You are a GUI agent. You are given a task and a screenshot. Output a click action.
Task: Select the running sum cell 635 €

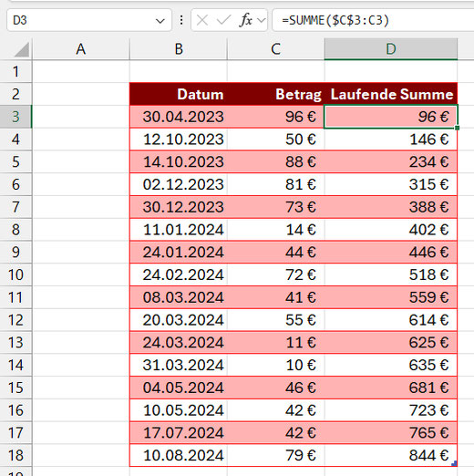point(391,365)
